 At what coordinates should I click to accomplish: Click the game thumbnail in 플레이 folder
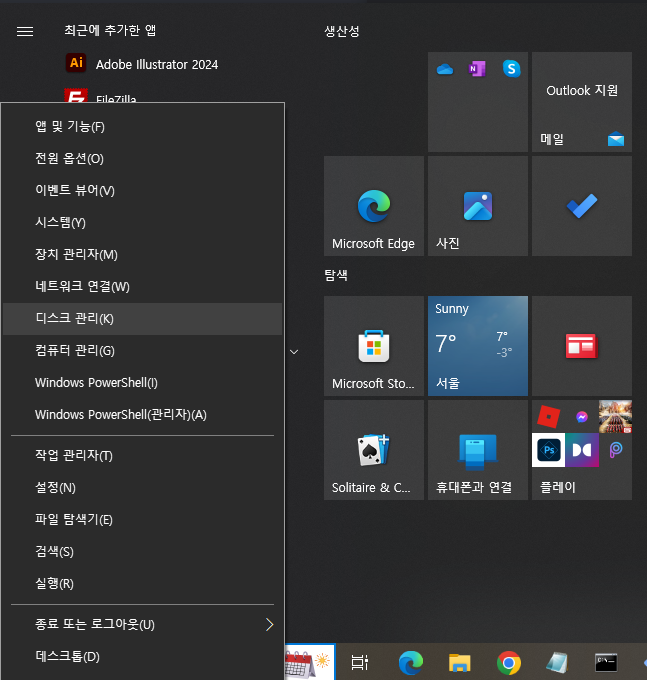[615, 417]
